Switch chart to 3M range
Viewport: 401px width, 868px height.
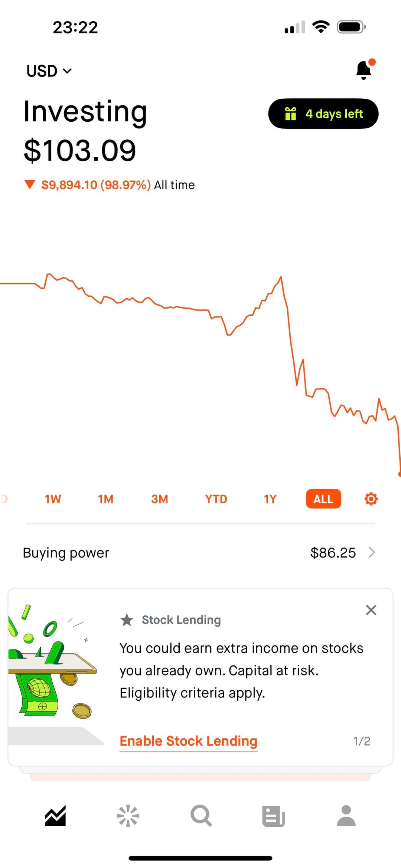pos(160,499)
